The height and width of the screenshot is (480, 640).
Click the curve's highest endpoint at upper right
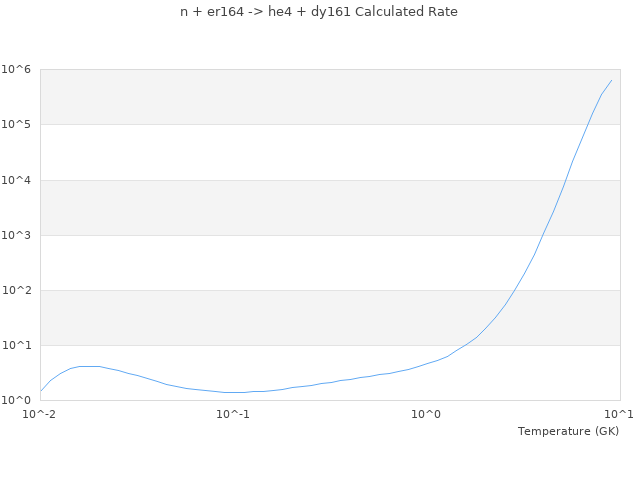tap(611, 80)
